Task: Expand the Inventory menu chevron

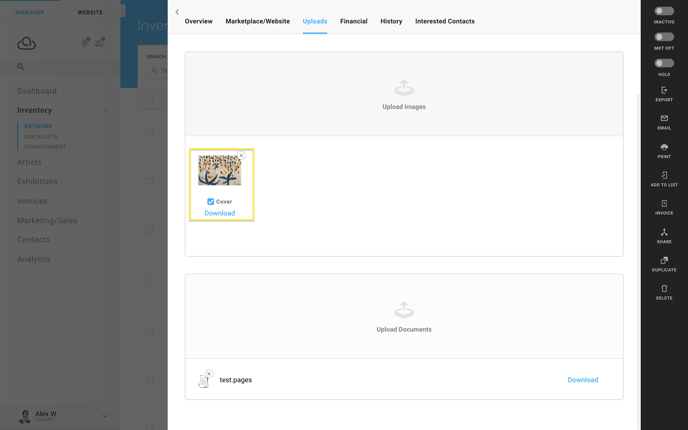Action: click(x=105, y=110)
